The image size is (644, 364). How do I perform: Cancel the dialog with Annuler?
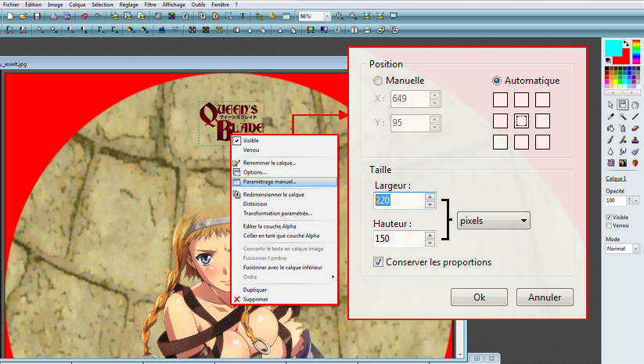point(545,297)
